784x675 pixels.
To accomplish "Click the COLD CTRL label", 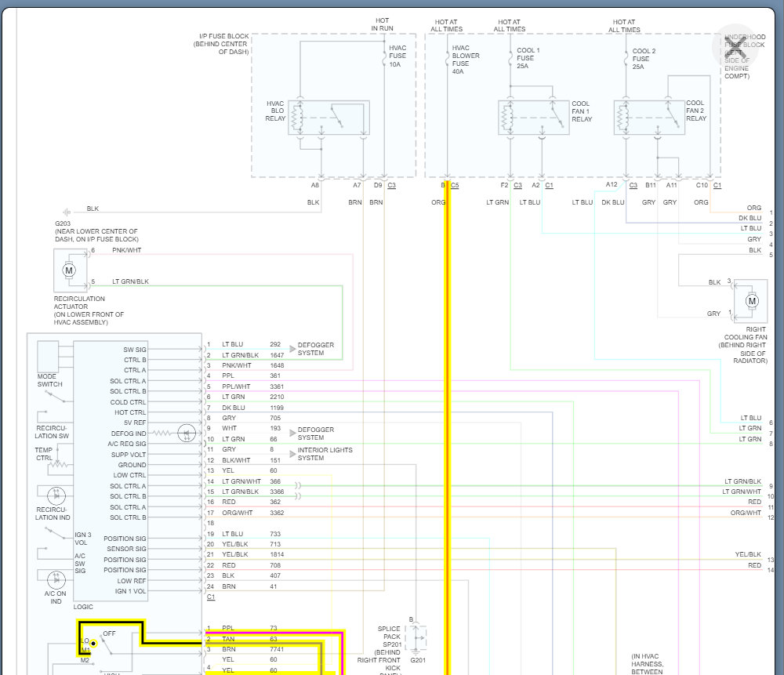I will tap(128, 402).
